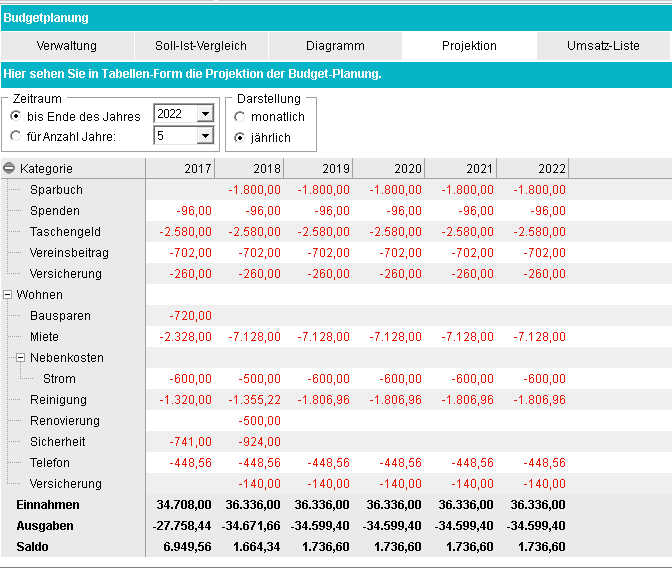Click the Saldo summary label
Screen dimensions: 672x574
[32, 547]
